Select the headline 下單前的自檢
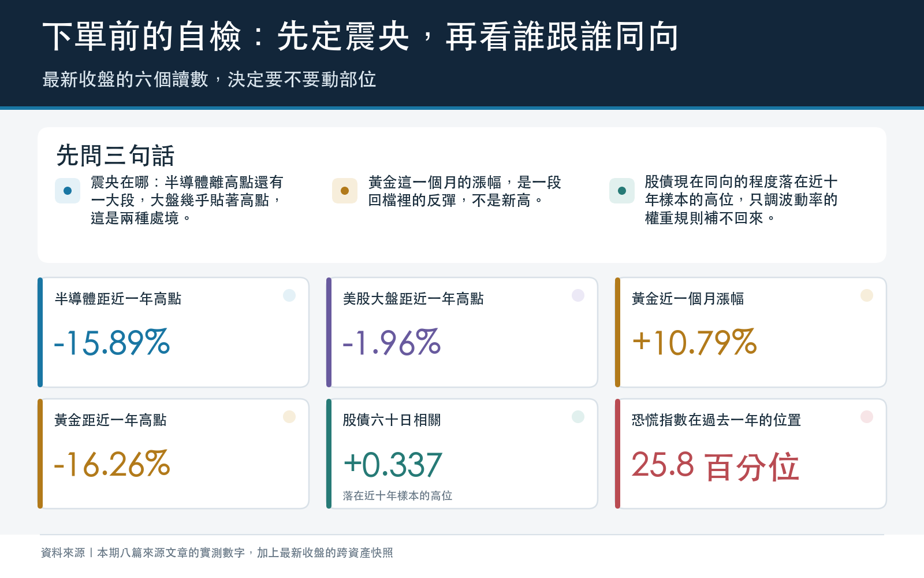924x578 pixels. coord(361,36)
